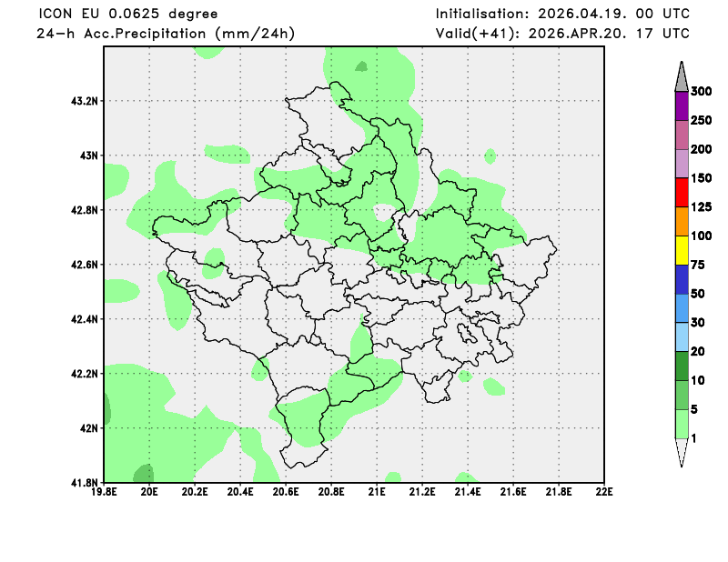Click the red swatch in the precipitation legend
Image resolution: width=728 pixels, height=562 pixels.
tap(681, 193)
